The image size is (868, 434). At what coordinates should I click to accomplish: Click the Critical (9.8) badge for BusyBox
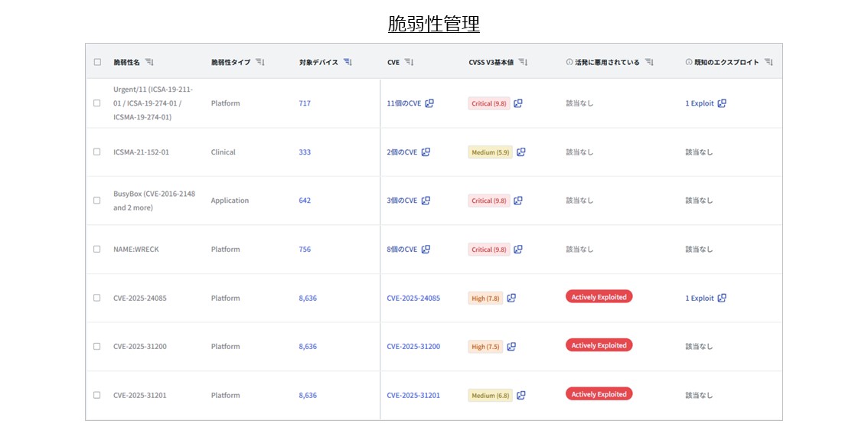tap(488, 201)
